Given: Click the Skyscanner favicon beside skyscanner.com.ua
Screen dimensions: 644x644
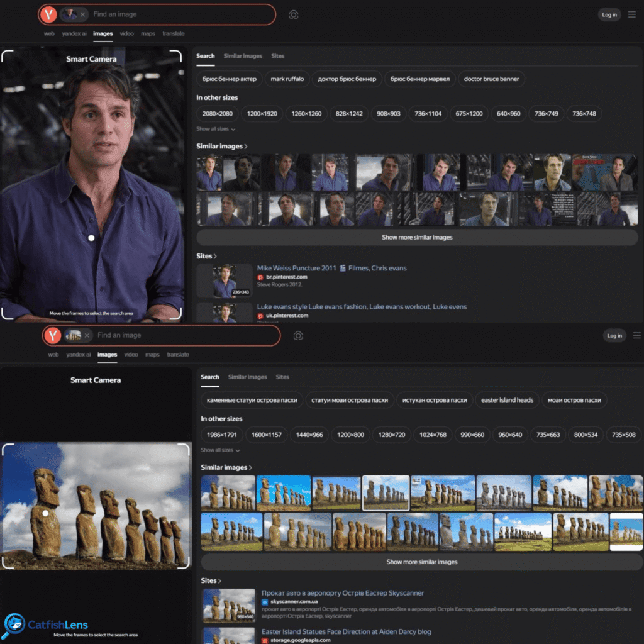Looking at the screenshot, I should pos(265,602).
